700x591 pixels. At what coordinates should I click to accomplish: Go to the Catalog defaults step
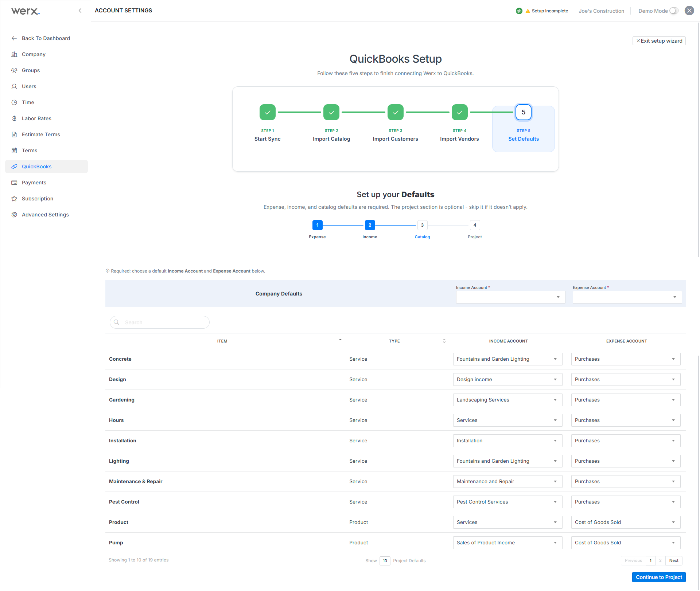pos(423,225)
